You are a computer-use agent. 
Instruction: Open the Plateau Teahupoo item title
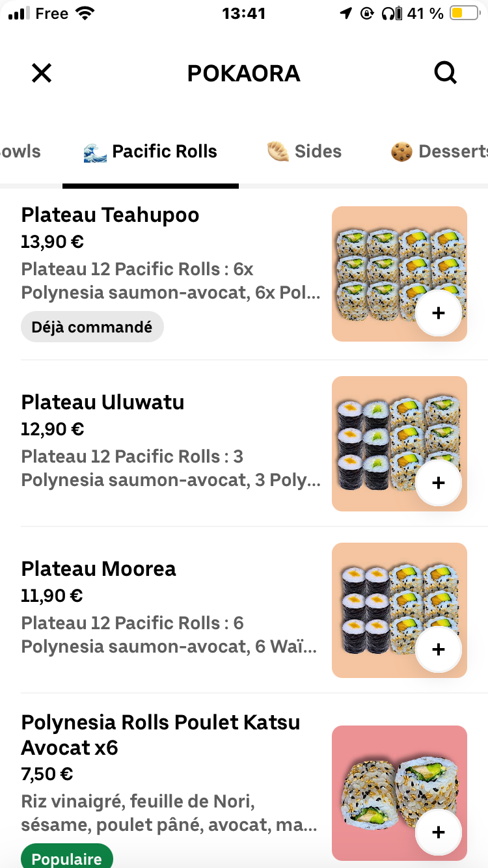pos(110,215)
